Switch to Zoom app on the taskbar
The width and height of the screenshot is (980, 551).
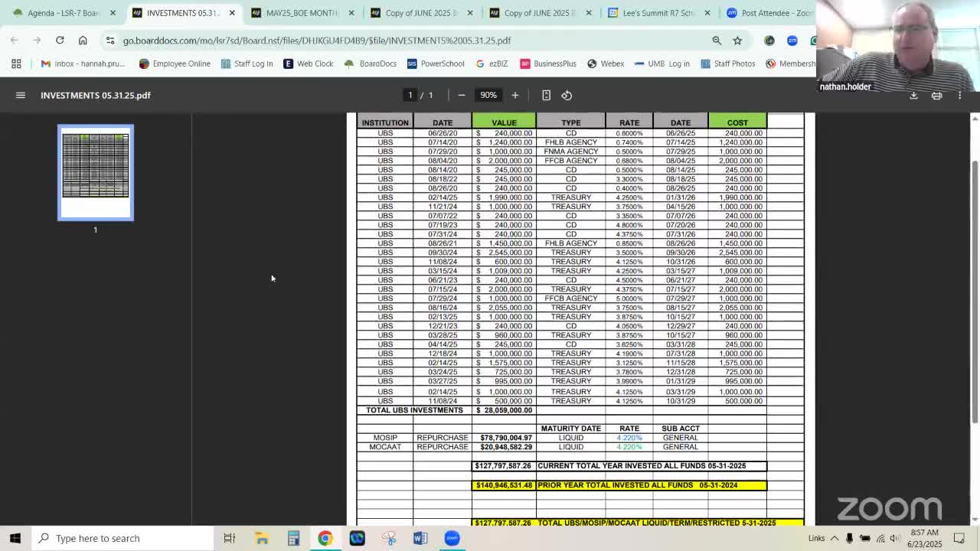(452, 538)
